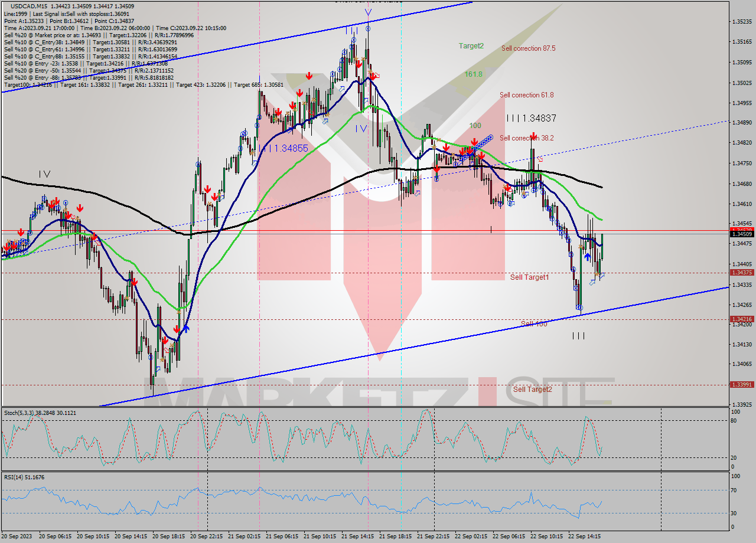Click the 1.34890 price axis value
The width and height of the screenshot is (756, 543).
742,123
